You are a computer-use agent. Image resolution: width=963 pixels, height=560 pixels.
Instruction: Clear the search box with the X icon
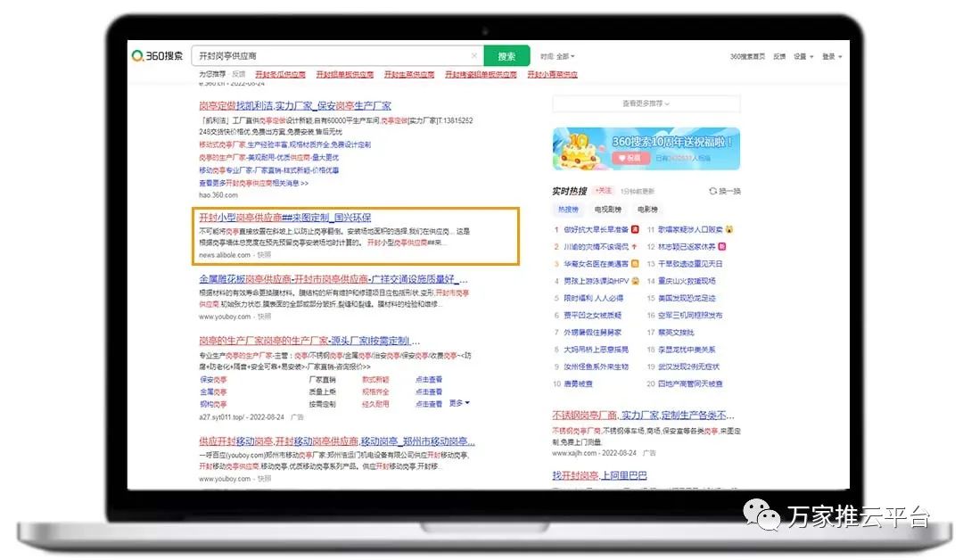(473, 56)
